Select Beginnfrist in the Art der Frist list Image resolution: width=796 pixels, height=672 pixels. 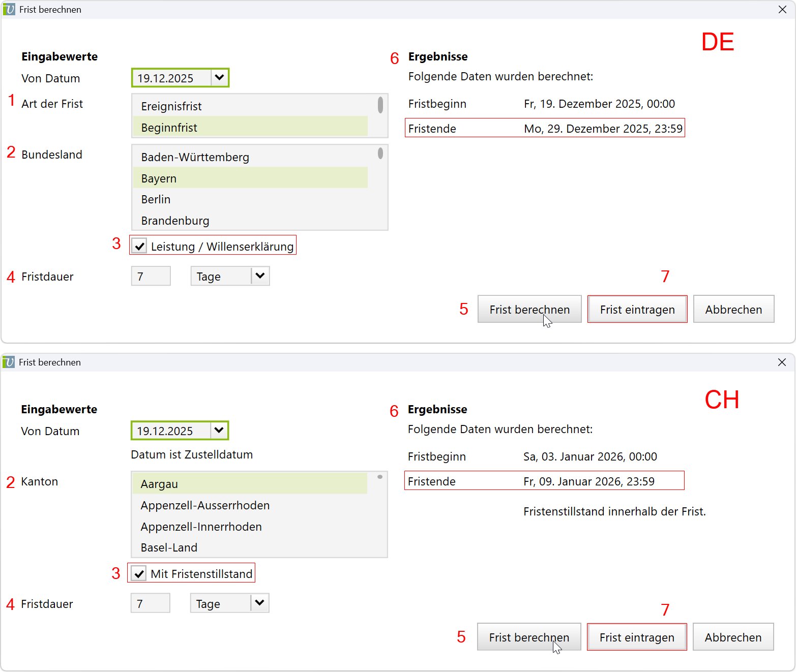(169, 128)
